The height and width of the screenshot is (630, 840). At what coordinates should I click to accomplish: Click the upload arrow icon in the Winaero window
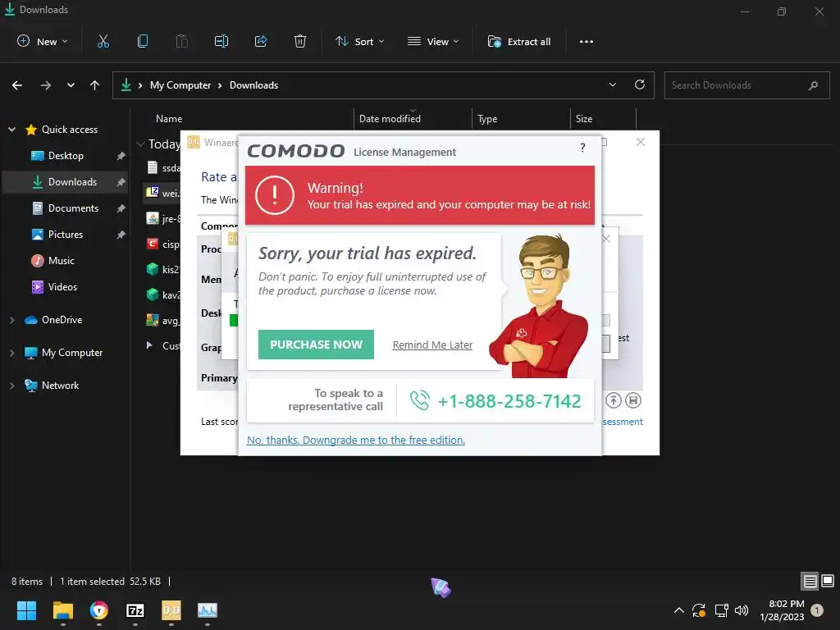click(x=614, y=400)
